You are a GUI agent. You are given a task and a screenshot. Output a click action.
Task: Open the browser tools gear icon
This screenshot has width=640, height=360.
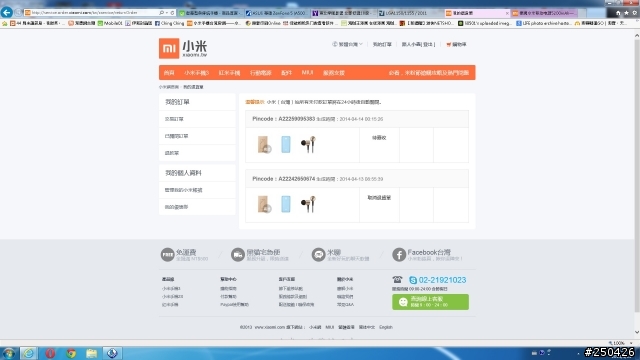pos(634,13)
